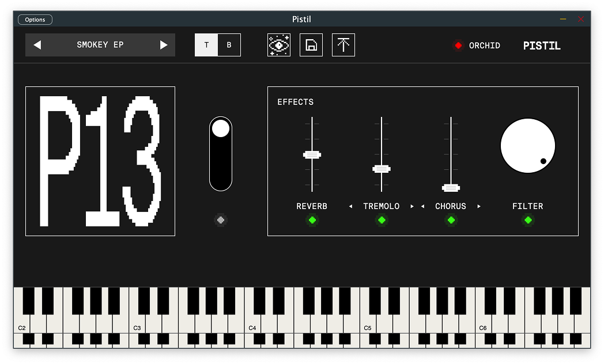Play the C2 piano key
Image resolution: width=604 pixels, height=364 pixels.
[x=22, y=323]
